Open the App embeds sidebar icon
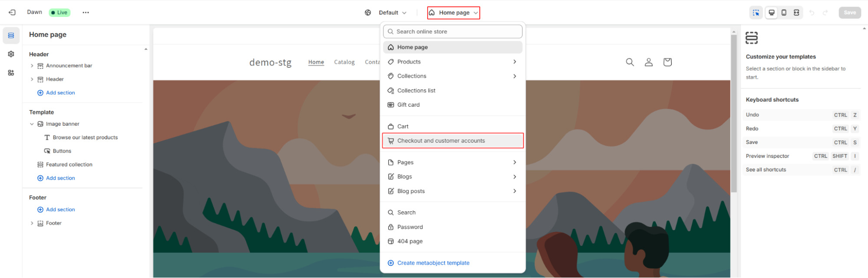Image resolution: width=868 pixels, height=278 pixels. (x=11, y=73)
